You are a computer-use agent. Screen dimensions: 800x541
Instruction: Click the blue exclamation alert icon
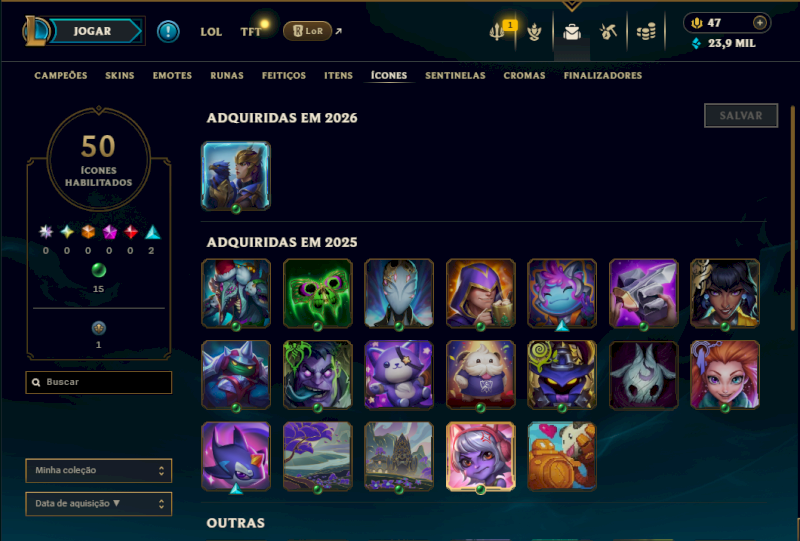click(x=168, y=32)
